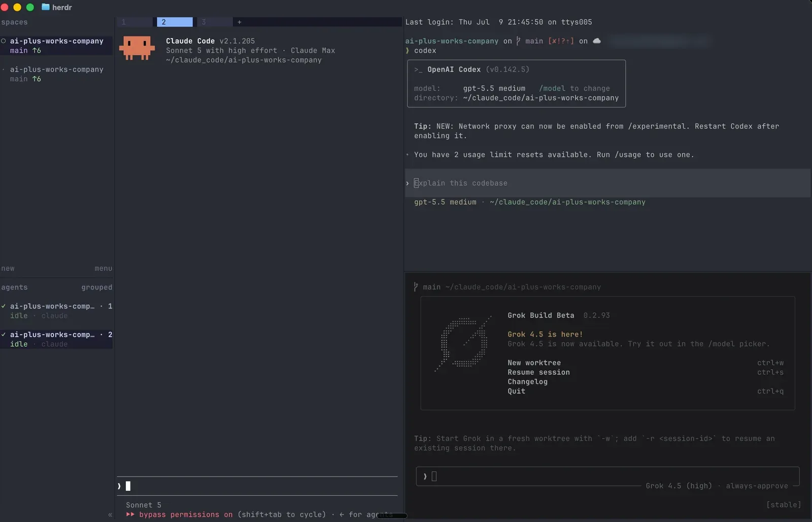Add a new tab with the plus button
The height and width of the screenshot is (522, 812).
[x=240, y=22]
